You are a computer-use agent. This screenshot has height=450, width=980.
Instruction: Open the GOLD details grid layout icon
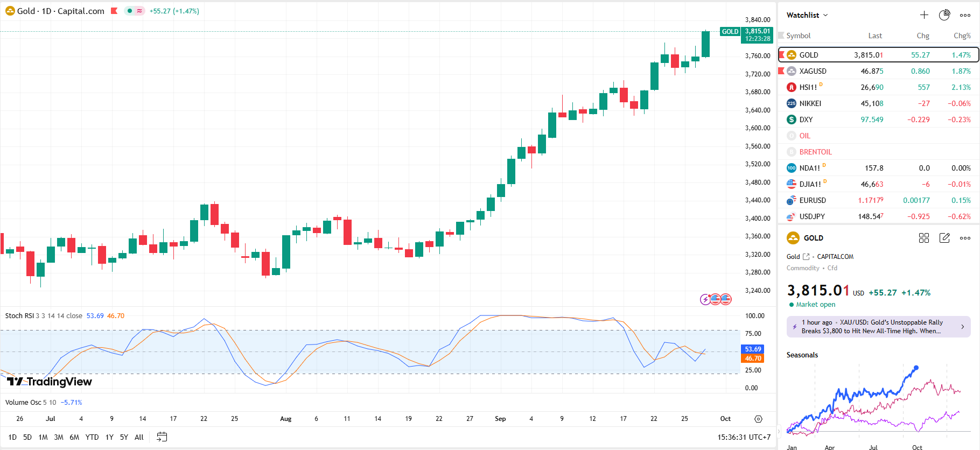pos(924,238)
